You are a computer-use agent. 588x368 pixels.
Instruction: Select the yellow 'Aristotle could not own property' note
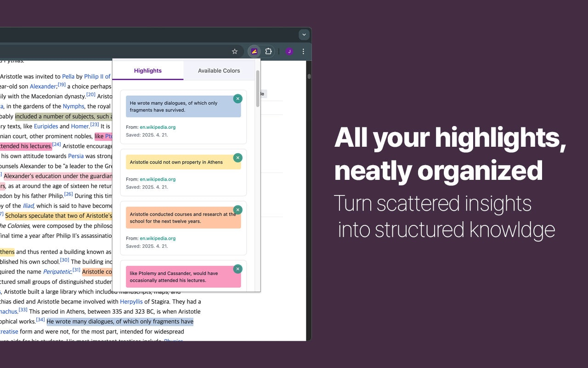pos(183,162)
